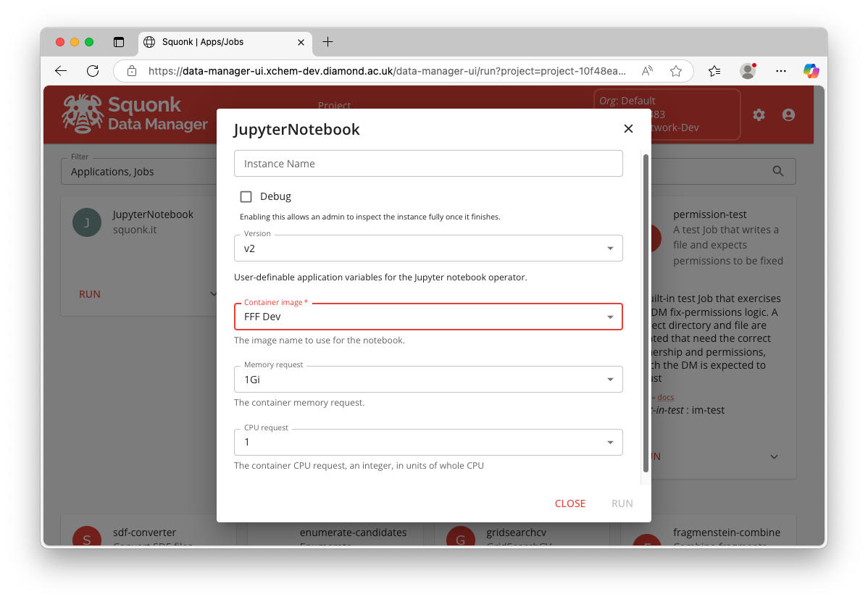The height and width of the screenshot is (602, 868).
Task: Open the tab actions icon
Action: (x=119, y=42)
